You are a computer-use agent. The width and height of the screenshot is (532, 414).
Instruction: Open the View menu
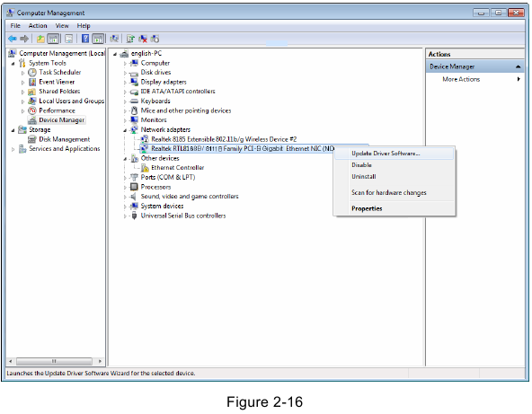pos(62,26)
